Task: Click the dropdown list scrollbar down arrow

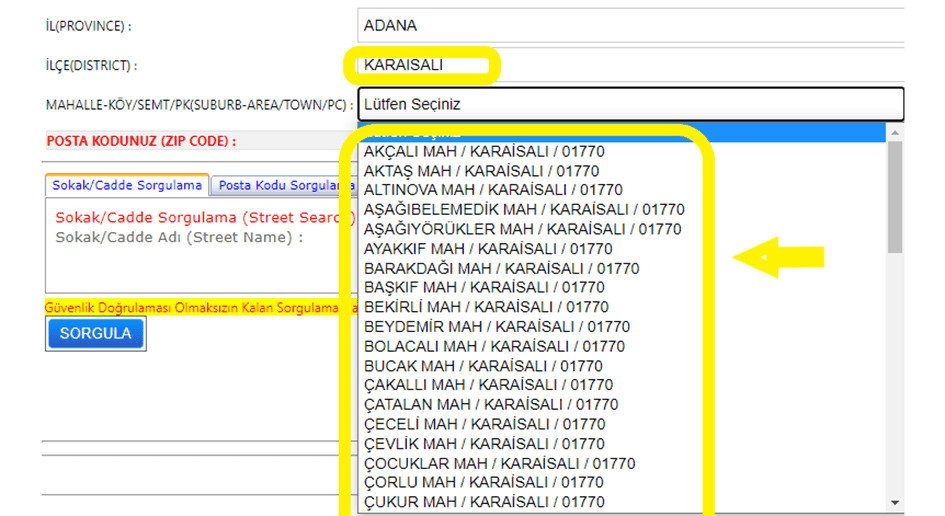Action: pos(895,502)
